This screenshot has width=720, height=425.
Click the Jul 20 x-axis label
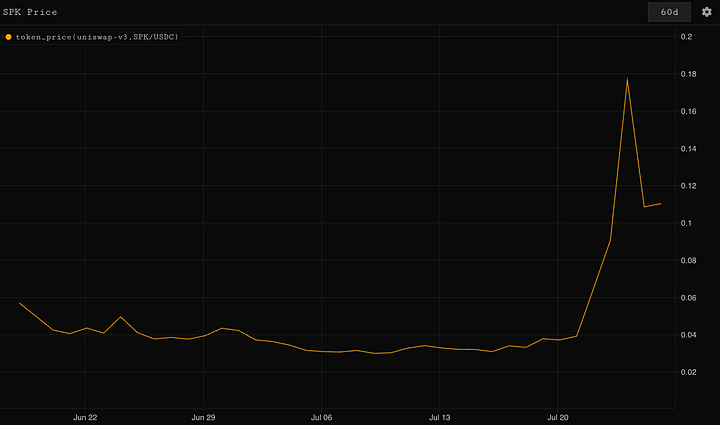pyautogui.click(x=557, y=417)
